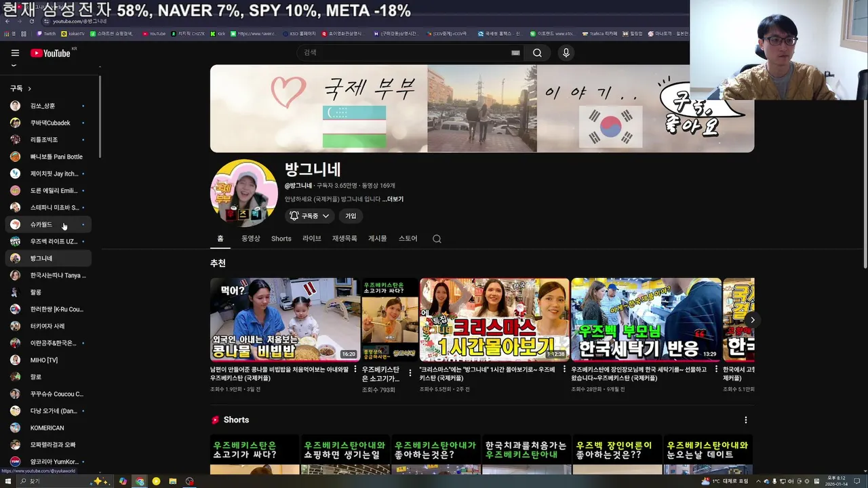Screen dimensions: 868x488
Task: Open 얌코리아 YumKorea avatar
Action: [x=15, y=462]
